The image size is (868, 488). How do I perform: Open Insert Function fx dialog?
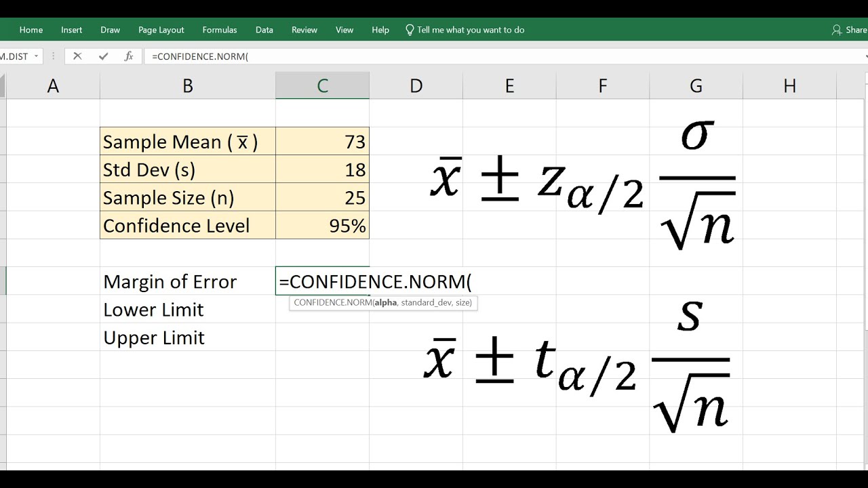tap(129, 56)
